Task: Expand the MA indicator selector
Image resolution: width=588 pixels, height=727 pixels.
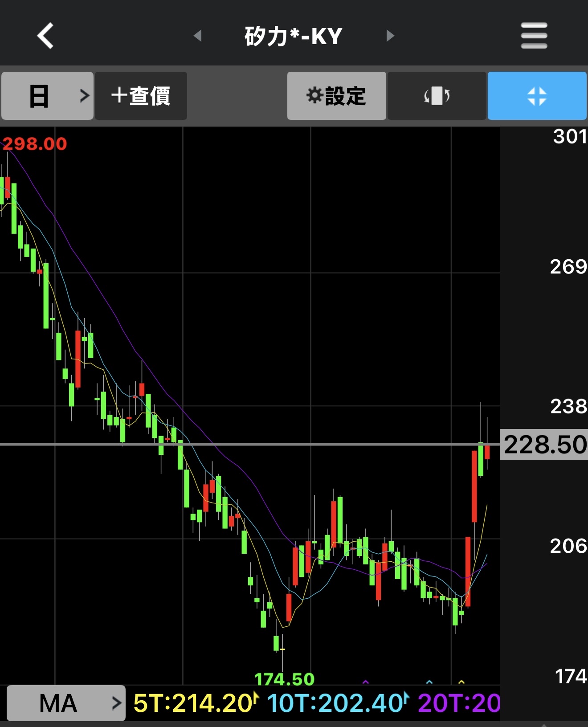Action: tap(66, 703)
